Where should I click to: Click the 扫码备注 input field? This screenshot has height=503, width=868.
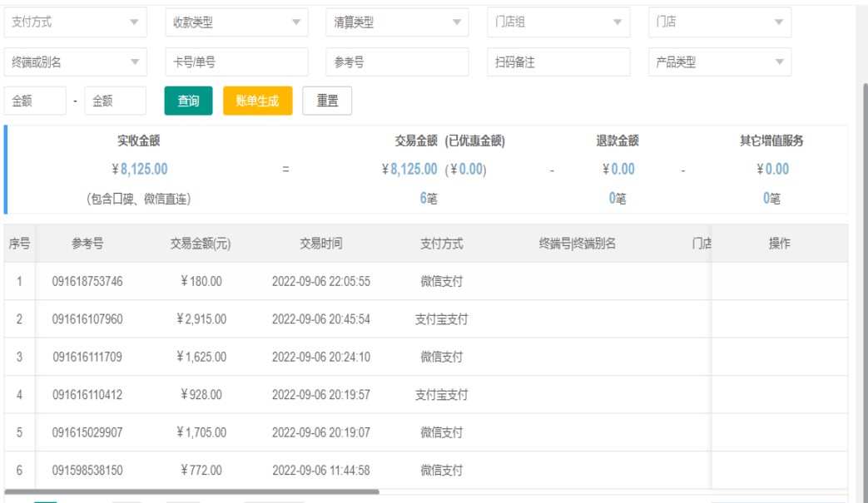(x=558, y=62)
